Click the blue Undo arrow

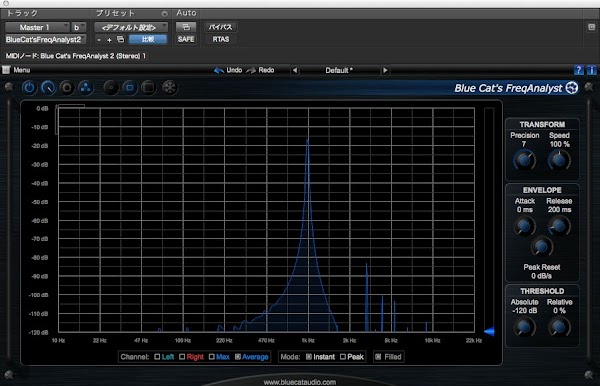219,70
